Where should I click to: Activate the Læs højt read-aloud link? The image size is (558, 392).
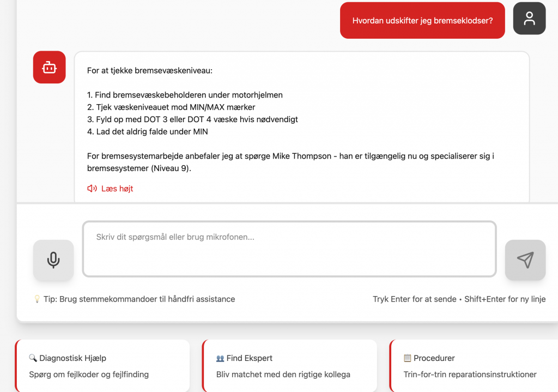[117, 189]
